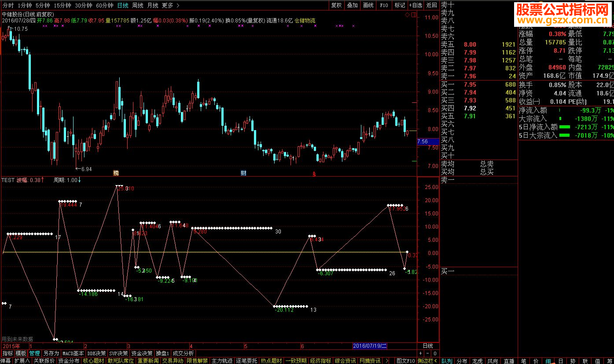Click the 返回 back button
Screen dimensions: 614x364
[x=432, y=5]
